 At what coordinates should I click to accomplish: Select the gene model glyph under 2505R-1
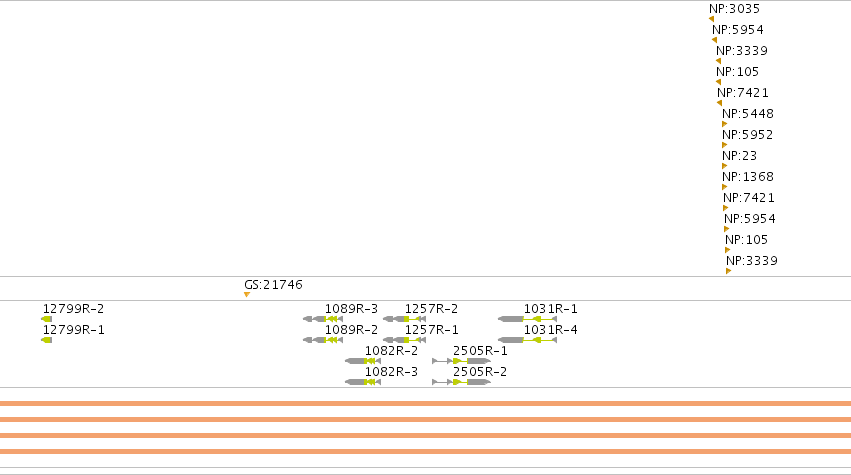[x=461, y=361]
